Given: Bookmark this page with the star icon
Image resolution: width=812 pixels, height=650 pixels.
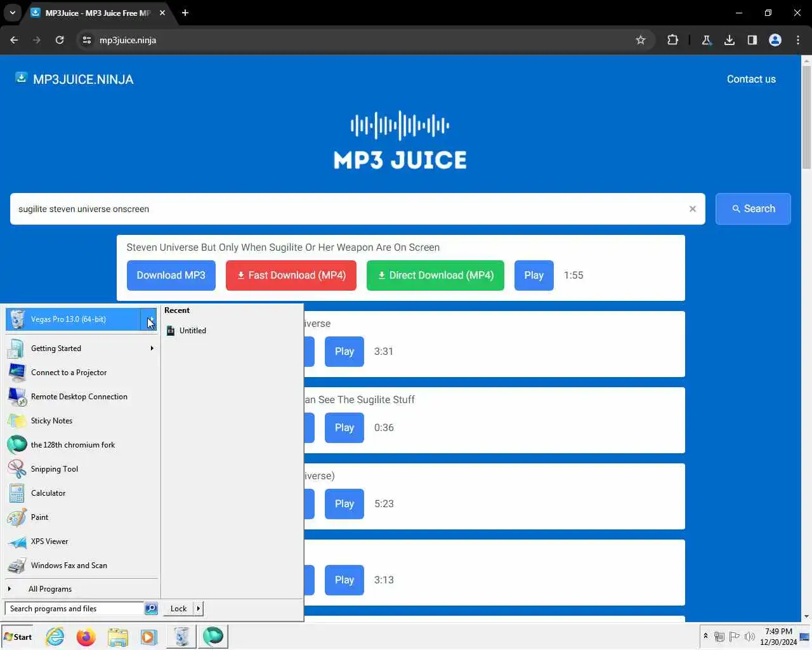Looking at the screenshot, I should tap(641, 40).
